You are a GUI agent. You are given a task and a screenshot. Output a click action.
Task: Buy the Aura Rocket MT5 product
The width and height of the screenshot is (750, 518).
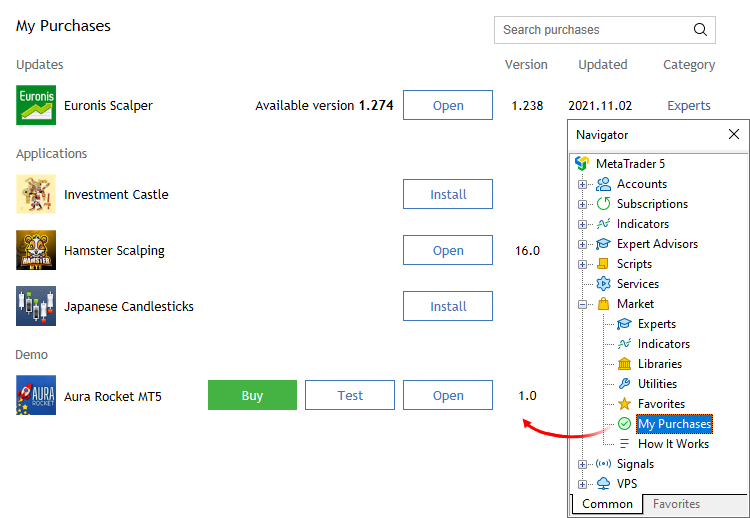coord(252,395)
